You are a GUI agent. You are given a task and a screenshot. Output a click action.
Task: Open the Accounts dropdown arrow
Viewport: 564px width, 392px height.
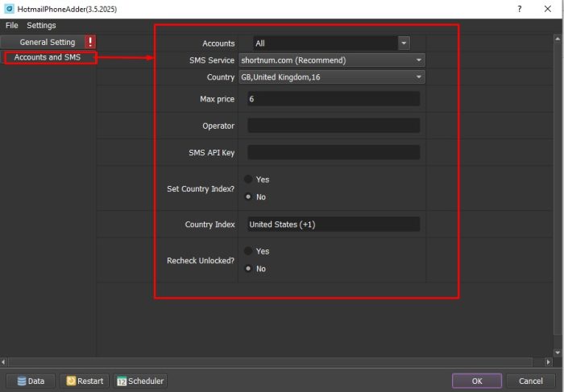point(404,43)
